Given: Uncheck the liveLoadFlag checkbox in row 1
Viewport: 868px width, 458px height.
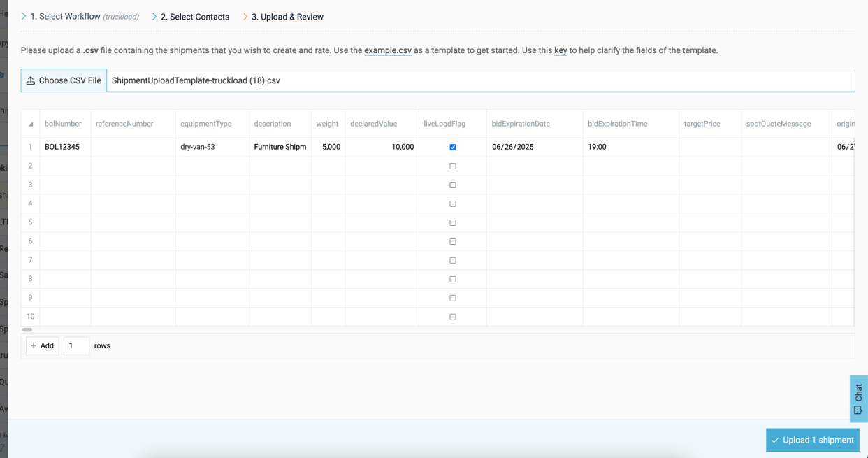Looking at the screenshot, I should [452, 147].
